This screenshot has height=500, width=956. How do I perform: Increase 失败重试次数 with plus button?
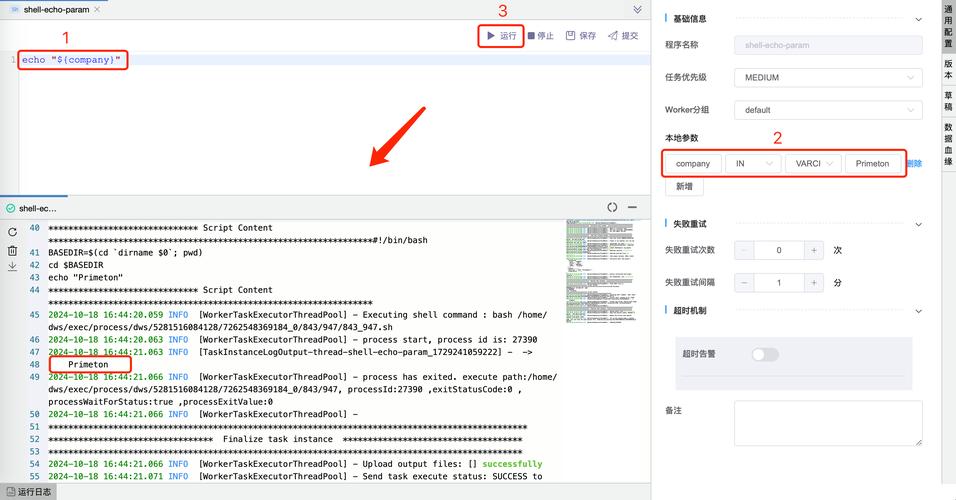(814, 250)
